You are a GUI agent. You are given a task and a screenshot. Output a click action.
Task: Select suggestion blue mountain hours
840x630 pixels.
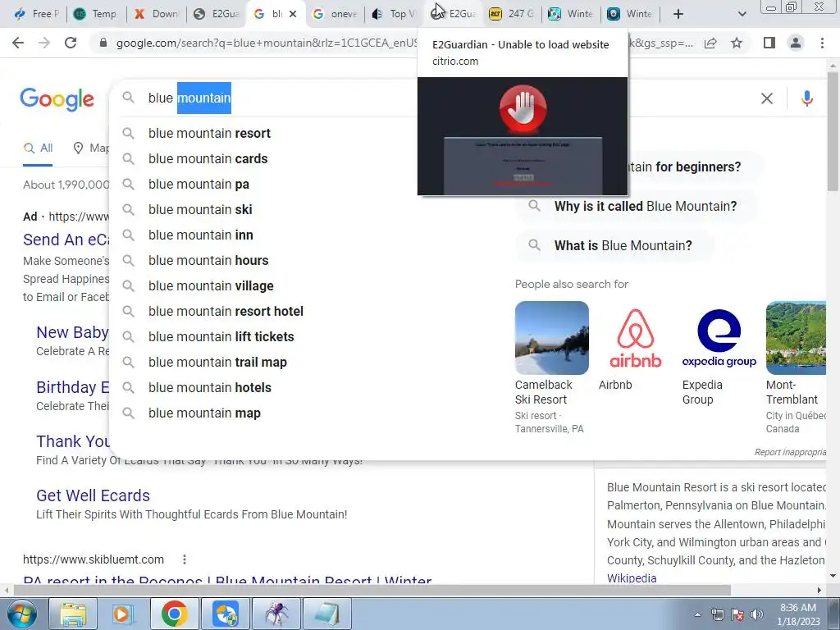tap(208, 260)
